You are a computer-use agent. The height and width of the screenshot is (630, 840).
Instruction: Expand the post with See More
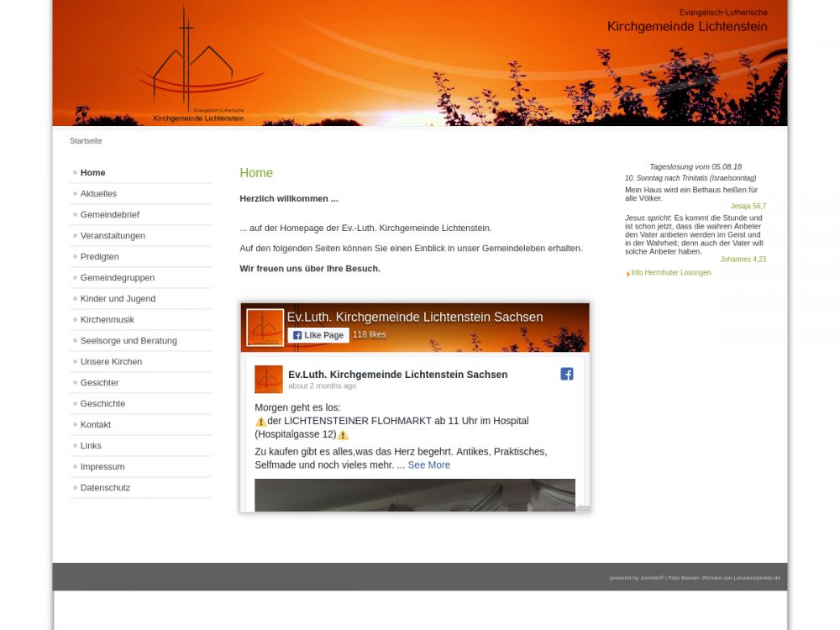coord(428,465)
